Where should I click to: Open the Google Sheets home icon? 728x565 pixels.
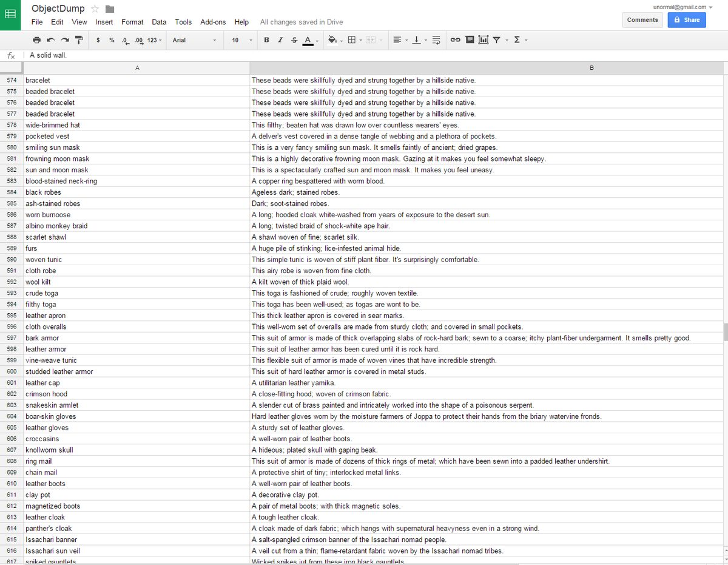coord(10,15)
